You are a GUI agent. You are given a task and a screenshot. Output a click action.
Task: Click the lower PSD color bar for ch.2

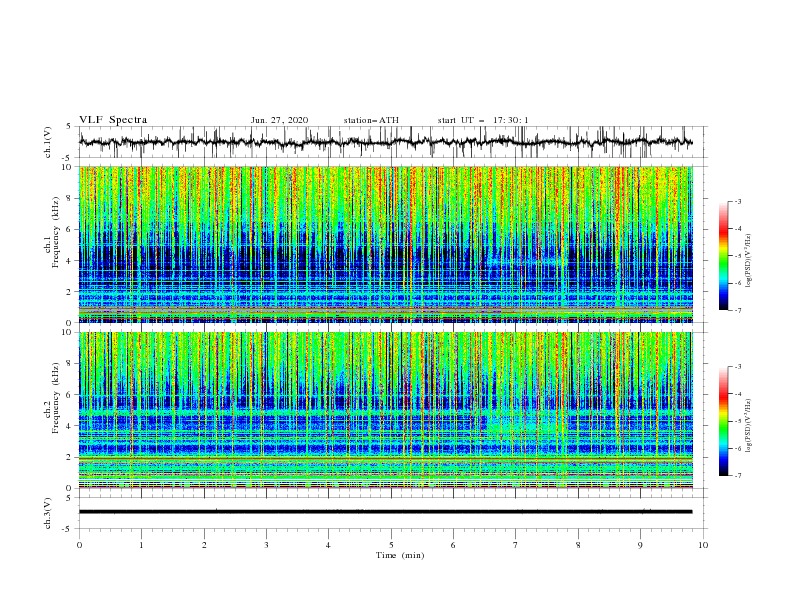(724, 421)
